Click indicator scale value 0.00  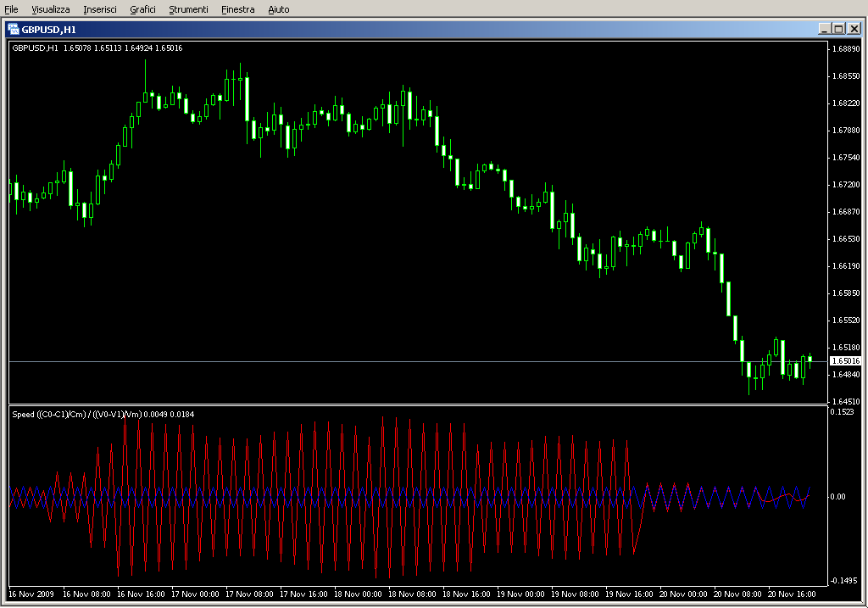coord(837,497)
